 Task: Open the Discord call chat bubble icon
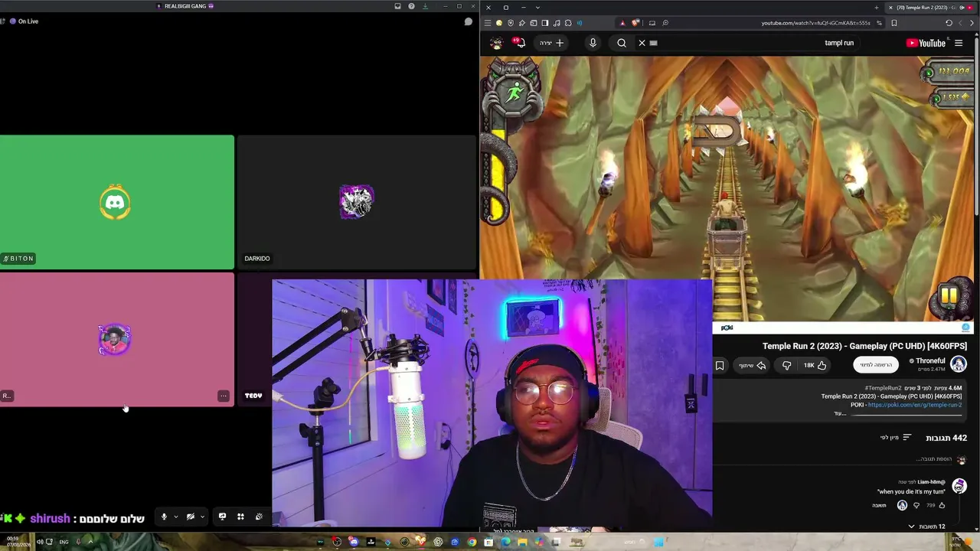click(x=469, y=21)
